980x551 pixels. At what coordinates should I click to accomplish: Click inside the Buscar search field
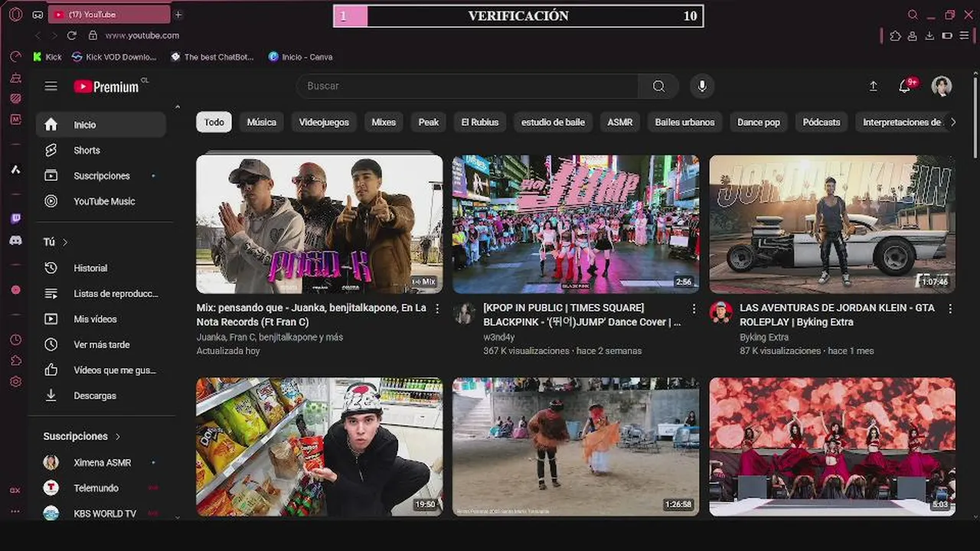pos(468,86)
